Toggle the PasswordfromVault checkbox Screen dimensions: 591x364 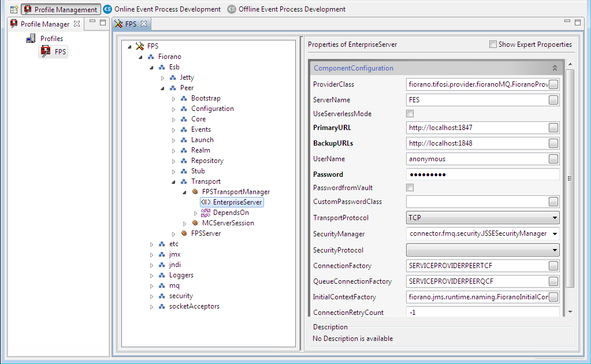click(410, 188)
